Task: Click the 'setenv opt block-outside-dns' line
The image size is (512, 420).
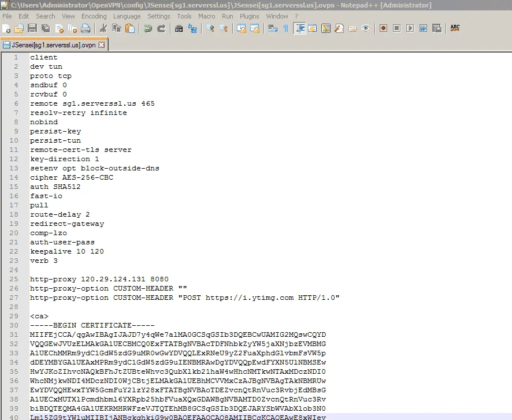Action: 95,168
